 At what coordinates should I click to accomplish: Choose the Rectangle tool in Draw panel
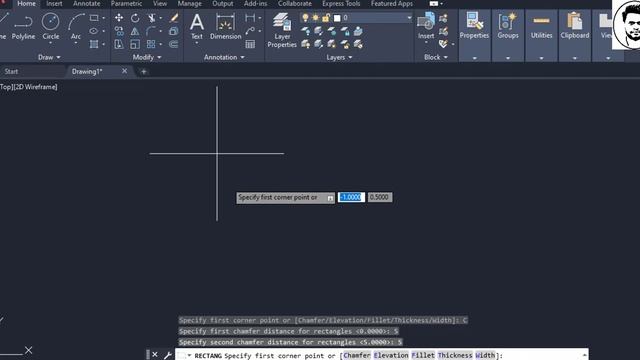point(94,18)
